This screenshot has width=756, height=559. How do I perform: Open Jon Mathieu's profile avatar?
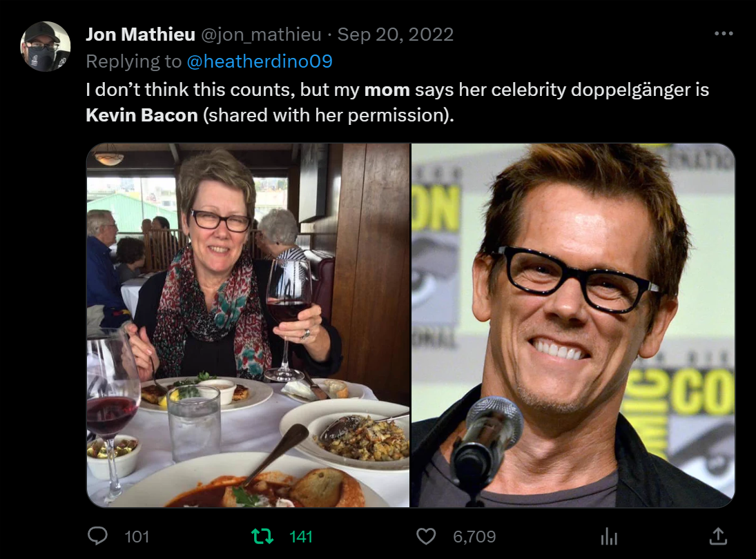click(46, 47)
